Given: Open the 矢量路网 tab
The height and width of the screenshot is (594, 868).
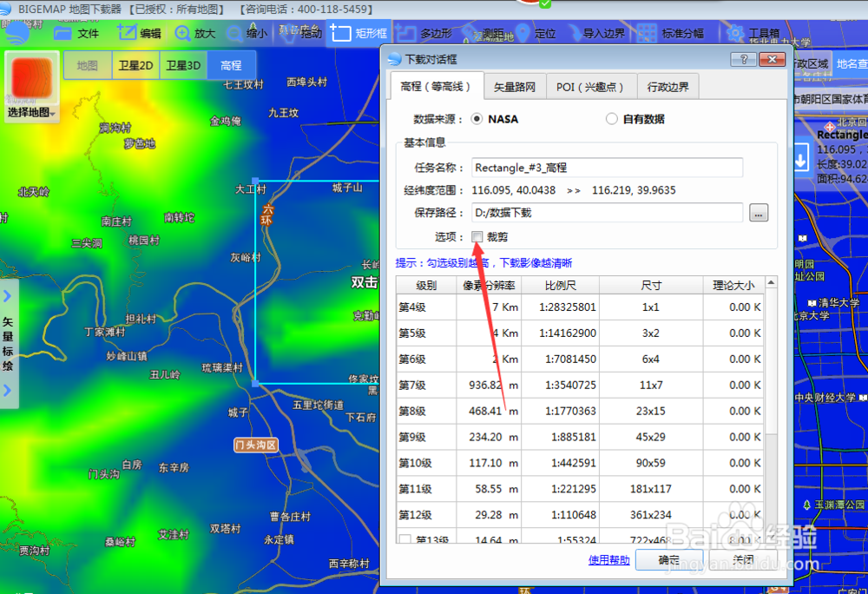Looking at the screenshot, I should pos(514,87).
